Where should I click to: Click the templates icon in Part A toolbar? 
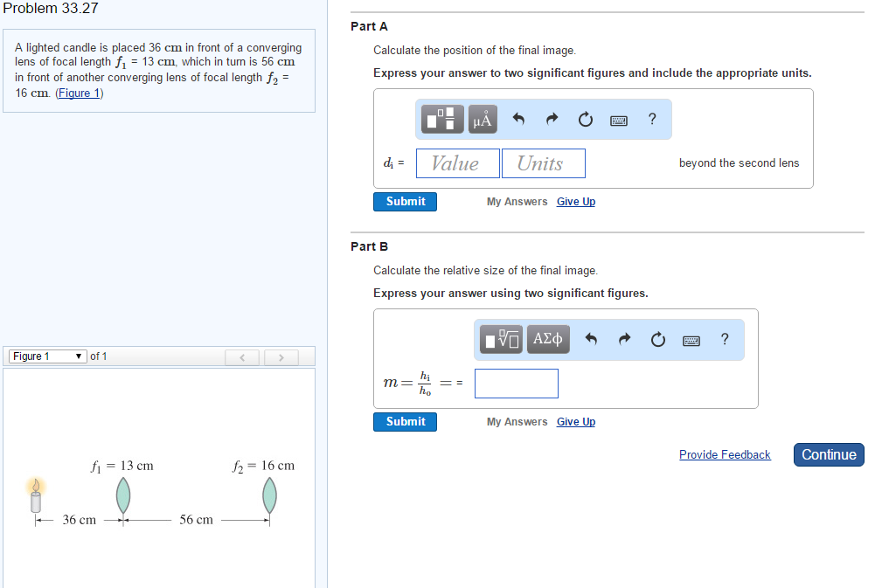click(443, 120)
